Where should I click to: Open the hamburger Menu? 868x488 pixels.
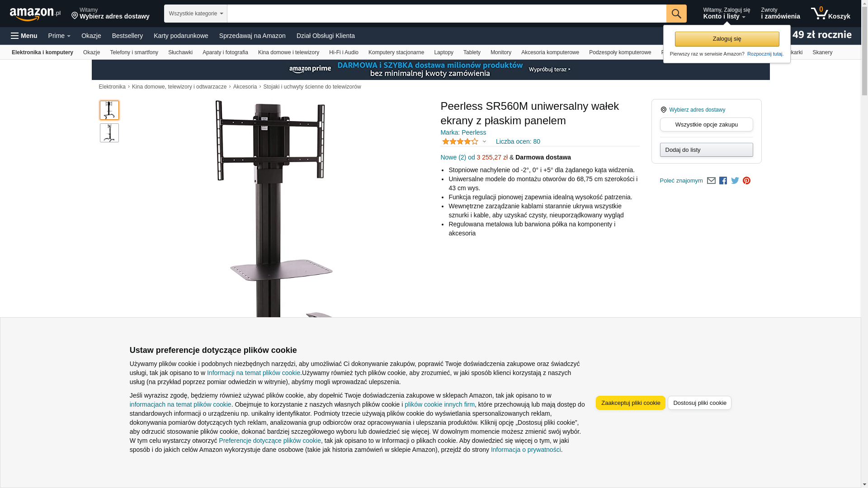pyautogui.click(x=24, y=36)
